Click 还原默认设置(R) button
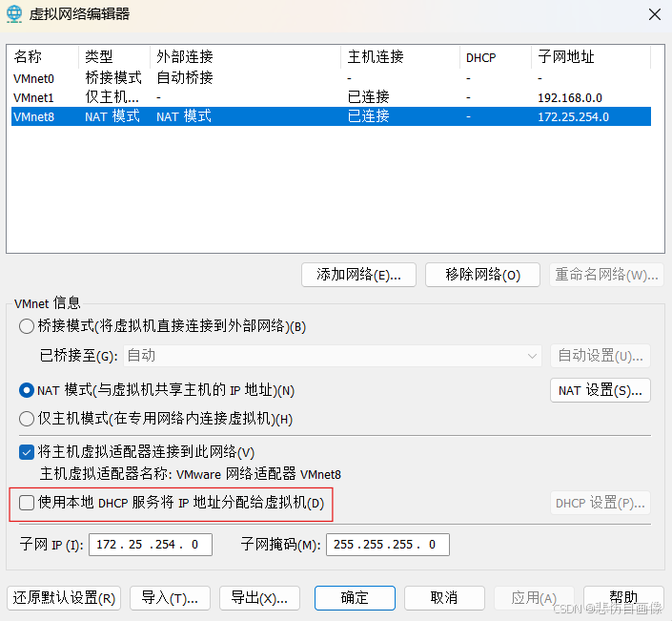The height and width of the screenshot is (621, 672). pos(64,598)
